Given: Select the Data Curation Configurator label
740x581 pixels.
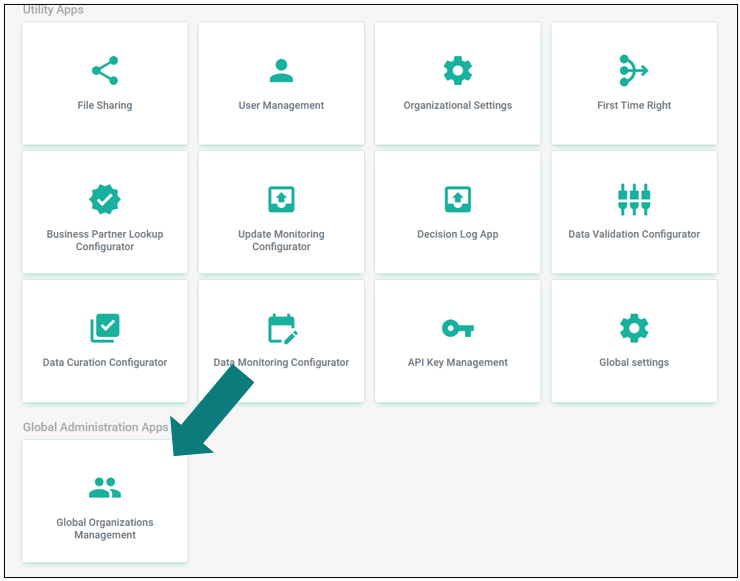Looking at the screenshot, I should [x=105, y=362].
